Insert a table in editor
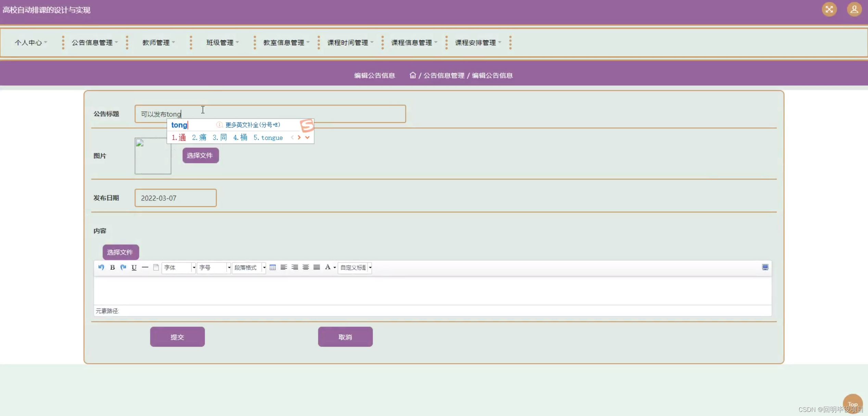Screen dimensions: 868x416 [272, 267]
